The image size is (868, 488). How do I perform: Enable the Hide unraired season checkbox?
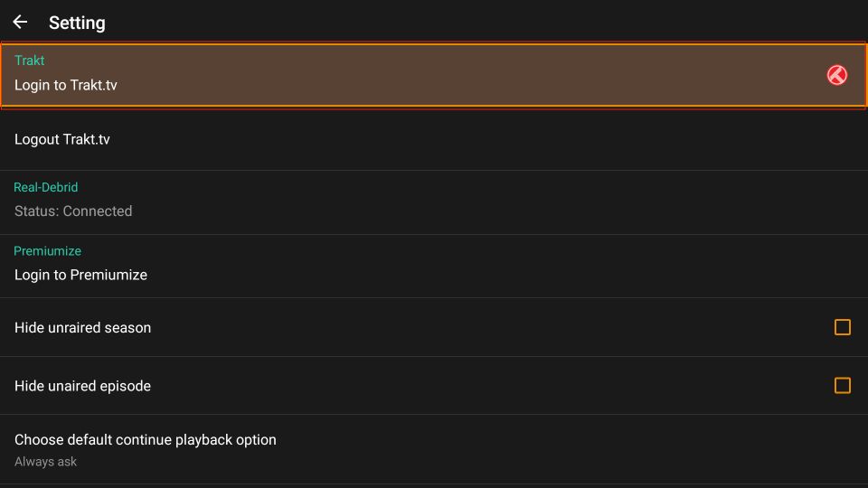tap(842, 327)
